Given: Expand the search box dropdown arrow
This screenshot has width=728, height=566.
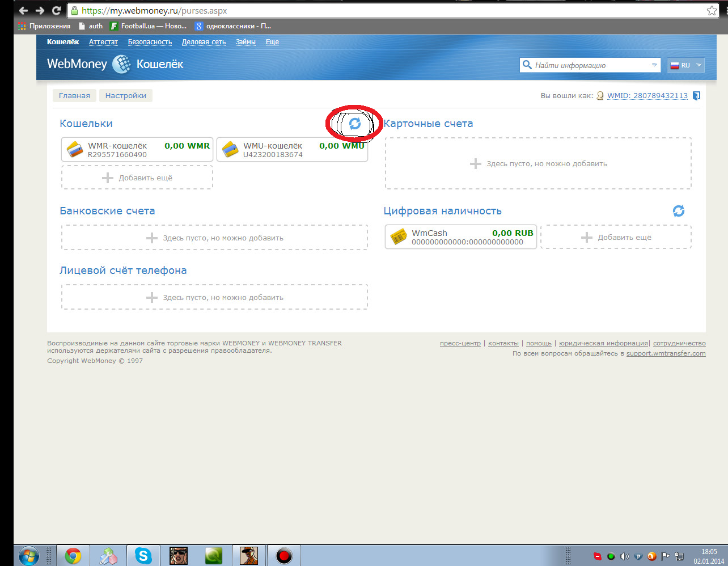Looking at the screenshot, I should point(655,65).
